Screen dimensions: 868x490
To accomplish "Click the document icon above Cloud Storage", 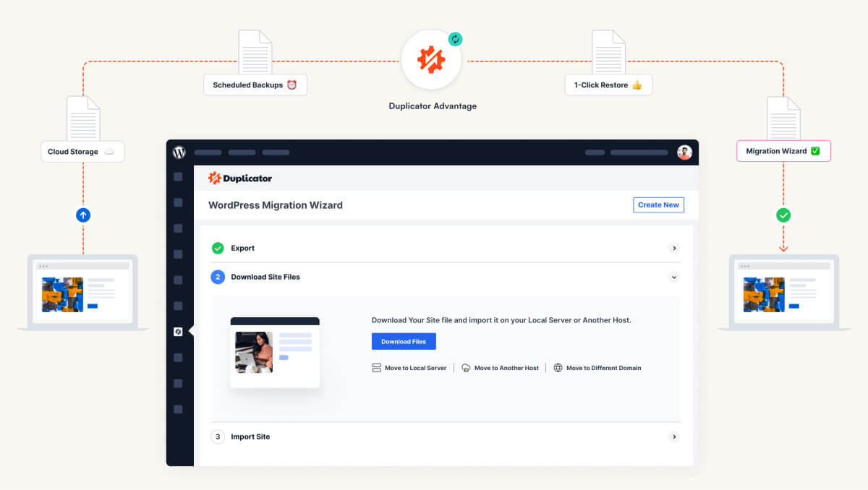I will point(83,119).
